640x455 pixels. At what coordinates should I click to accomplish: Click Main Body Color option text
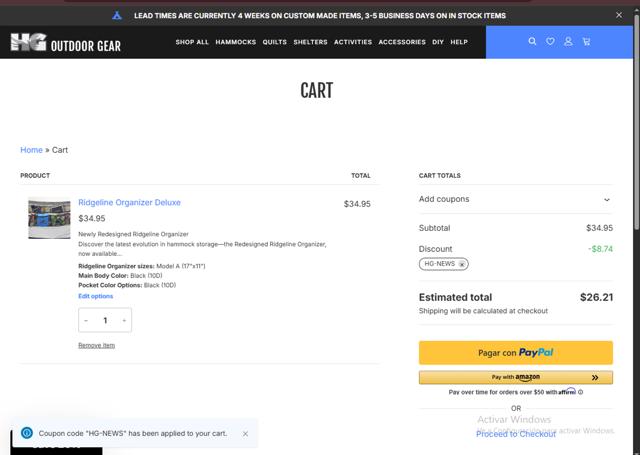coord(120,276)
